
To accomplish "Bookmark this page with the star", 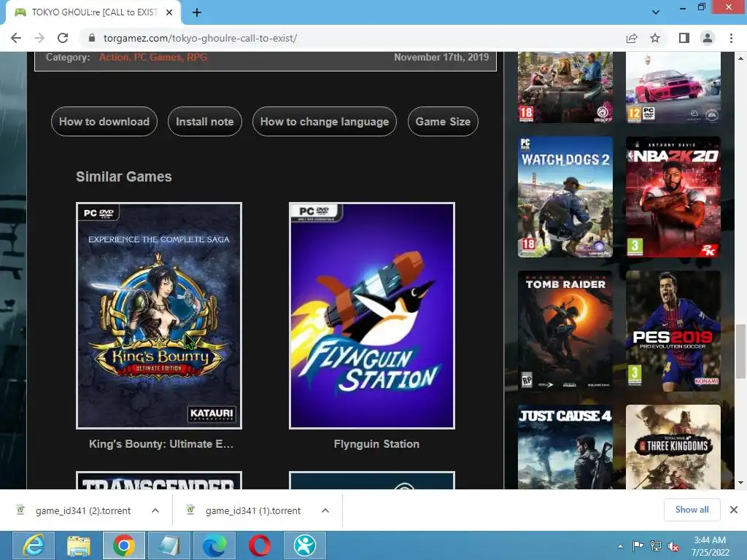I will [655, 38].
